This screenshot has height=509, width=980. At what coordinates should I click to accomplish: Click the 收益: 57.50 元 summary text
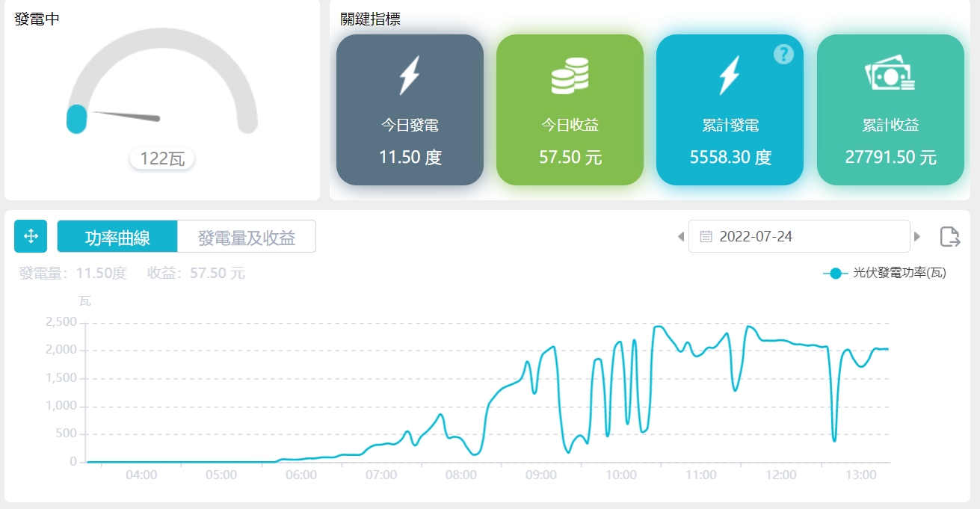[196, 274]
